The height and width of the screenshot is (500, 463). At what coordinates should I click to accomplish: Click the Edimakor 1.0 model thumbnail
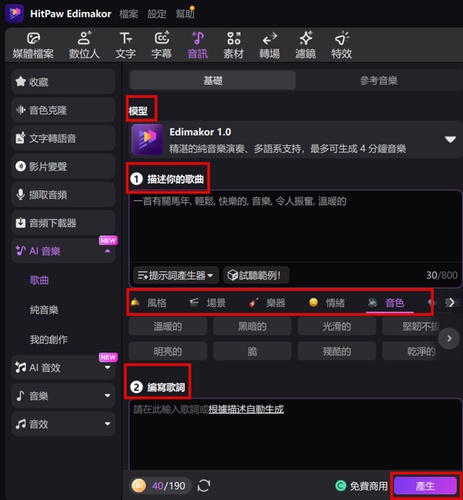pos(147,140)
